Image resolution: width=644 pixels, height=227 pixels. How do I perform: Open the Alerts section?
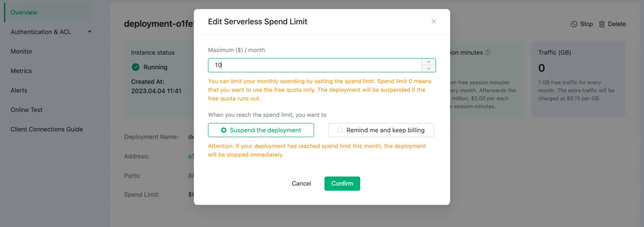tap(19, 90)
